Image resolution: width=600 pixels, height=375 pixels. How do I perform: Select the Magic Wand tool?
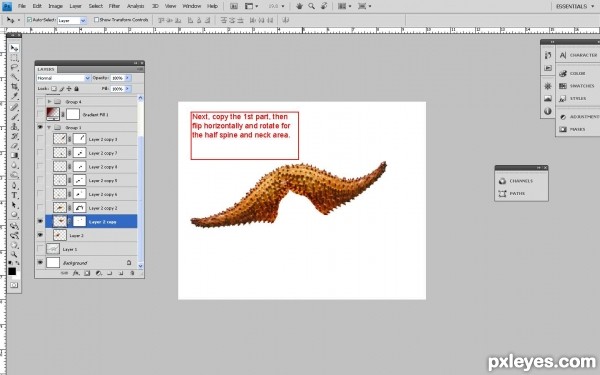(14, 77)
